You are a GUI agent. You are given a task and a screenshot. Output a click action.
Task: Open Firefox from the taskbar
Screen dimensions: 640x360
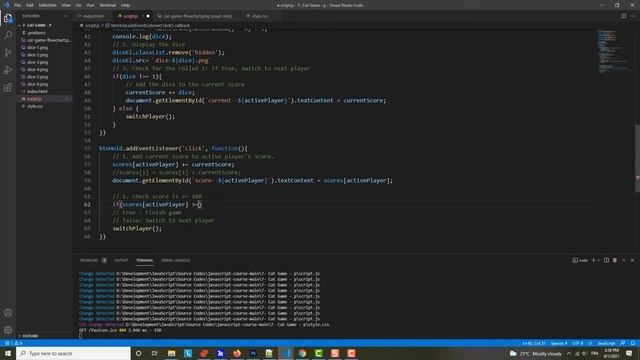237,353
